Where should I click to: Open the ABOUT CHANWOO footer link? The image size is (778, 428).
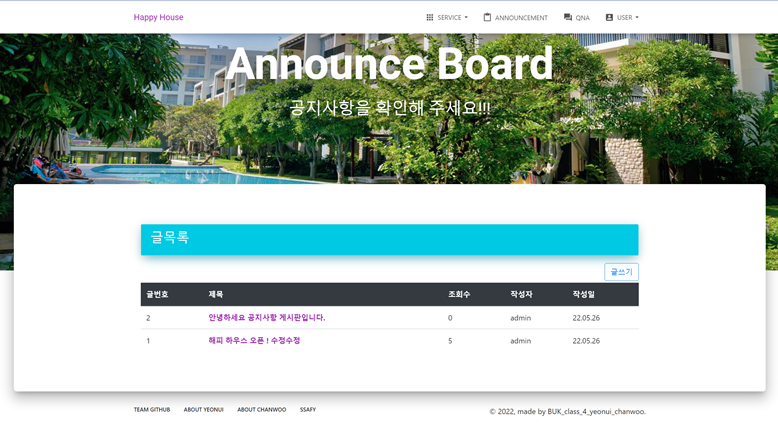pyautogui.click(x=261, y=410)
